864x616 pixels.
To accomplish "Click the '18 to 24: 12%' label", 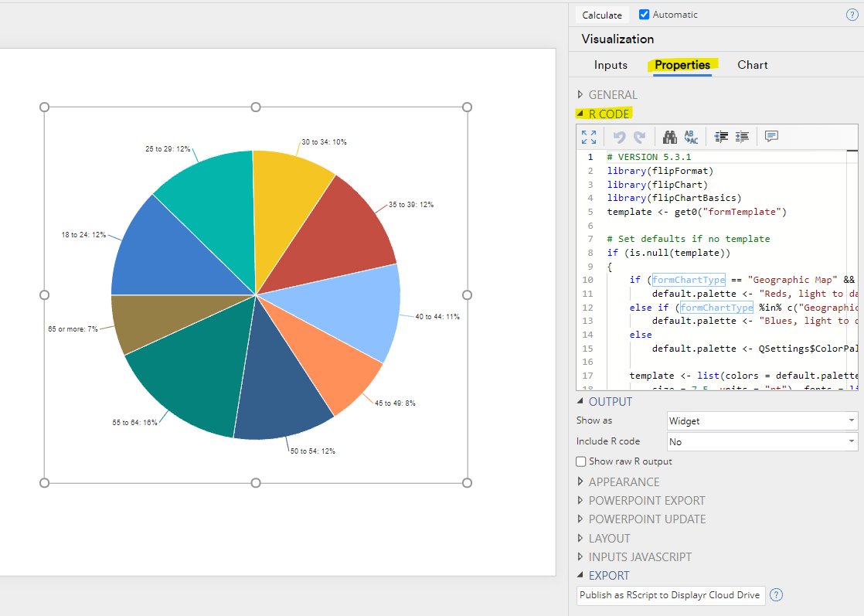I will [83, 235].
